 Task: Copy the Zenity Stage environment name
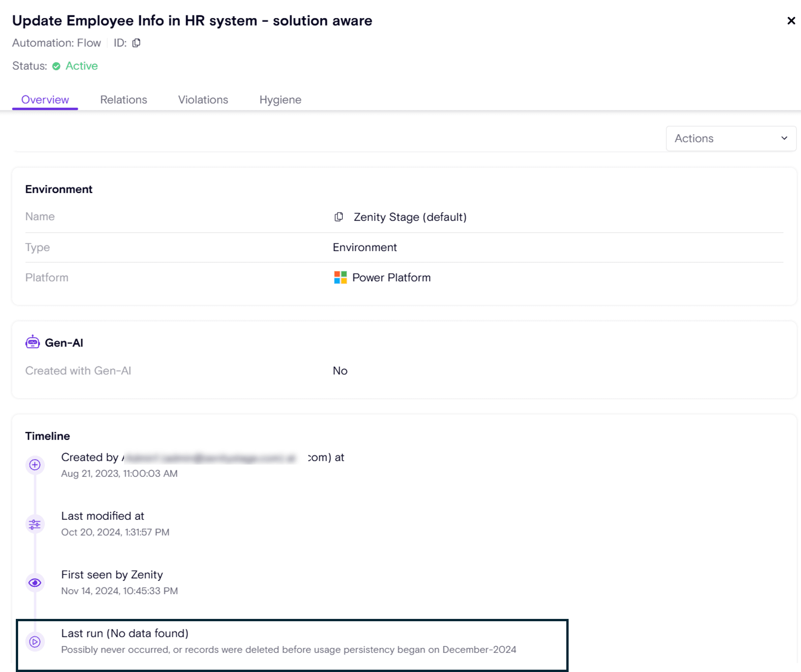click(x=339, y=217)
